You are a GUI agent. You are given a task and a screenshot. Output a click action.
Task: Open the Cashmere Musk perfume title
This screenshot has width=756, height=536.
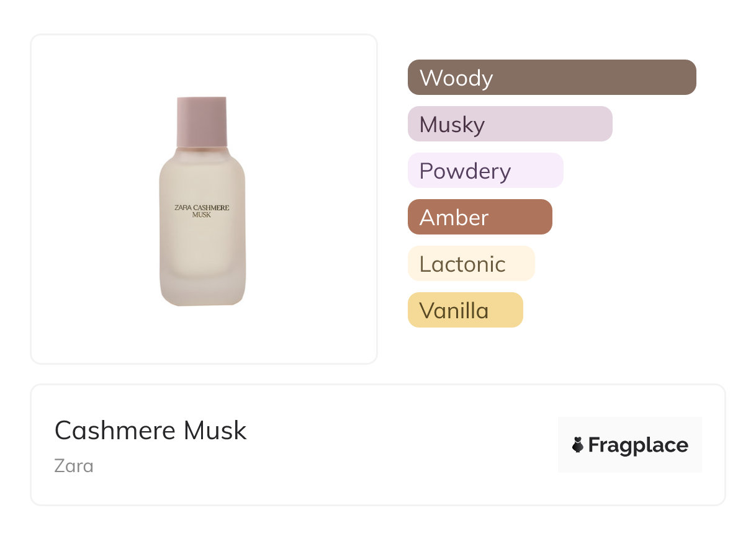click(x=151, y=431)
